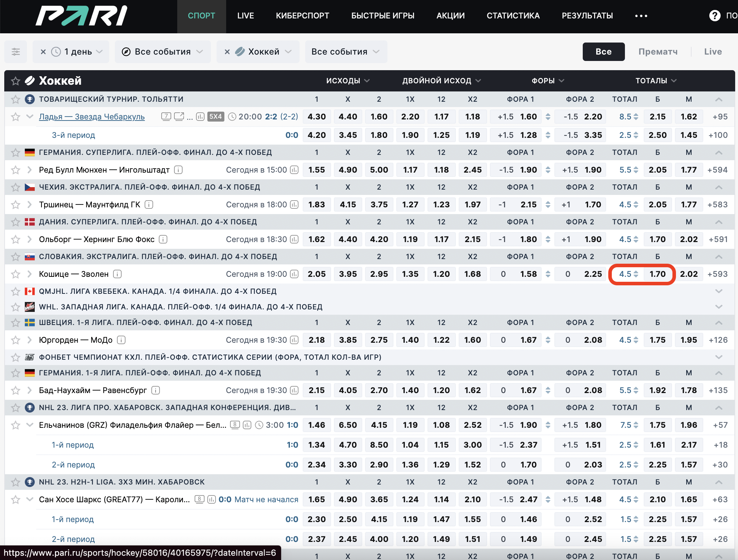Select the Прематч filter
The height and width of the screenshot is (560, 738).
pos(658,52)
